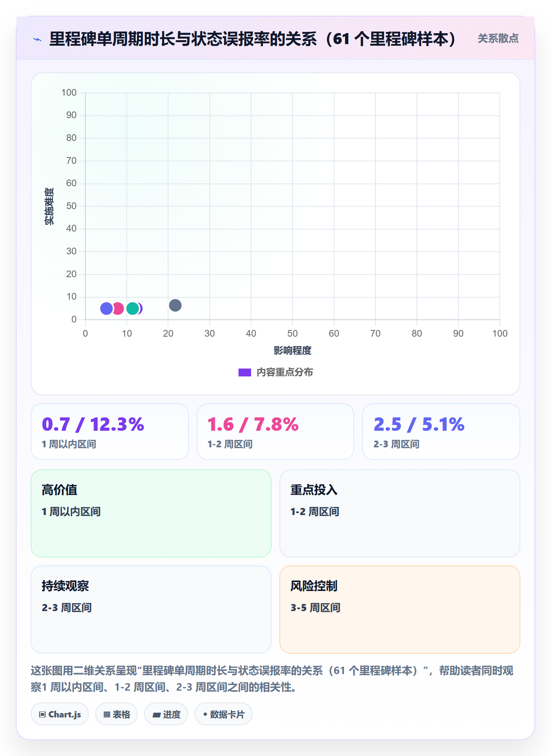
Task: Click the lightning bolt icon beside the title
Action: pos(37,39)
